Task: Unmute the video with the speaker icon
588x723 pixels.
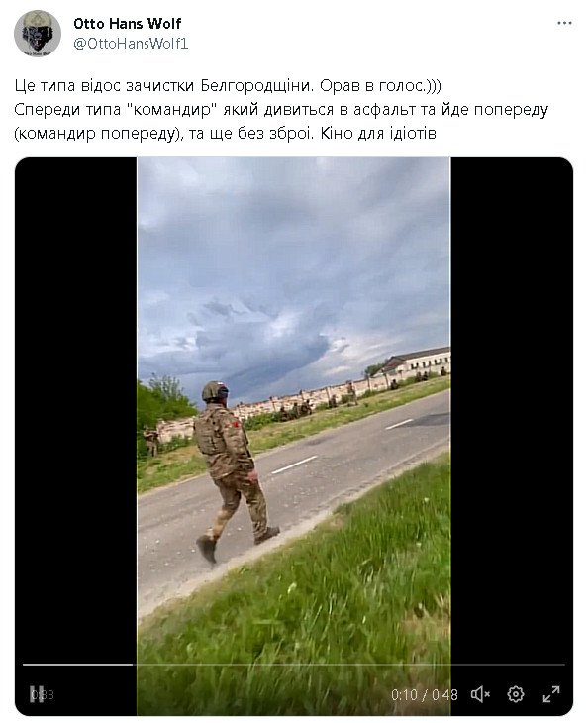Action: click(x=480, y=694)
